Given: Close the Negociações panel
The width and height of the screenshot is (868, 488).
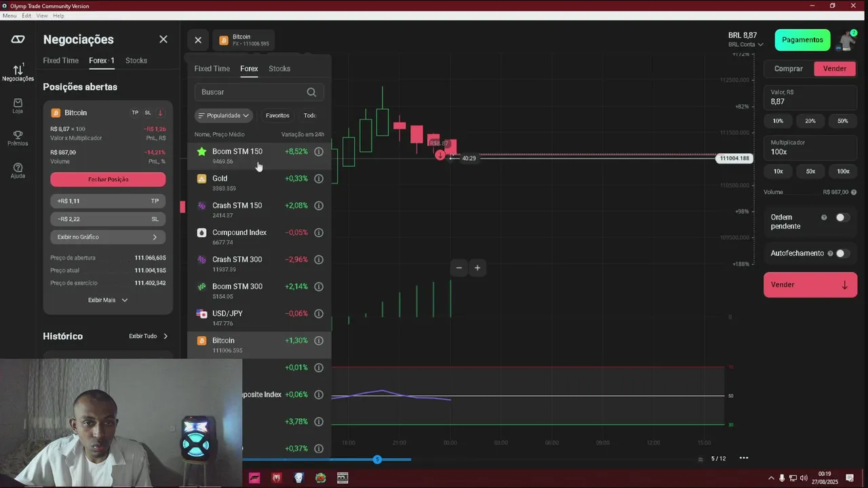Looking at the screenshot, I should (x=163, y=39).
